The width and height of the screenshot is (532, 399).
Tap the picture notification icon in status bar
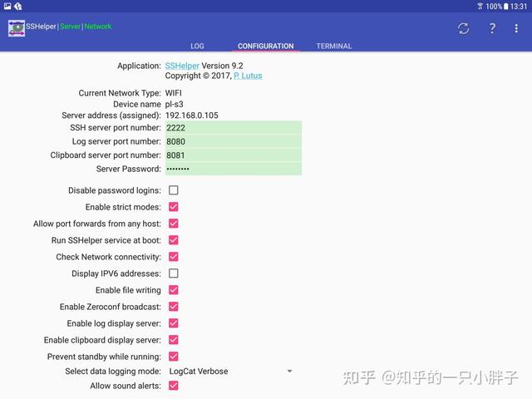coord(7,6)
